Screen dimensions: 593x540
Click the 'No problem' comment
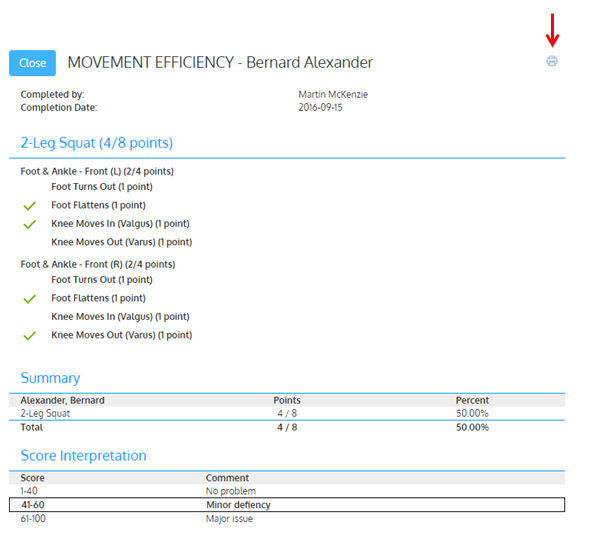pyautogui.click(x=231, y=491)
